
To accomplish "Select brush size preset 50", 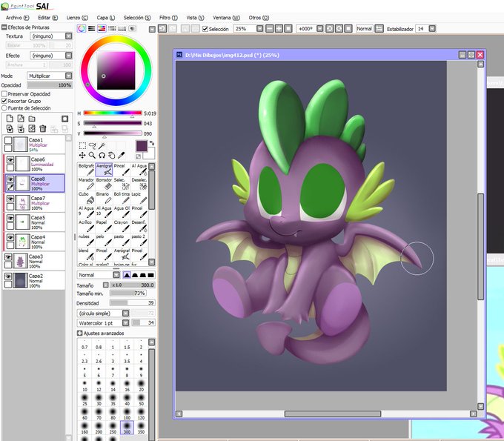I will coord(141,399).
